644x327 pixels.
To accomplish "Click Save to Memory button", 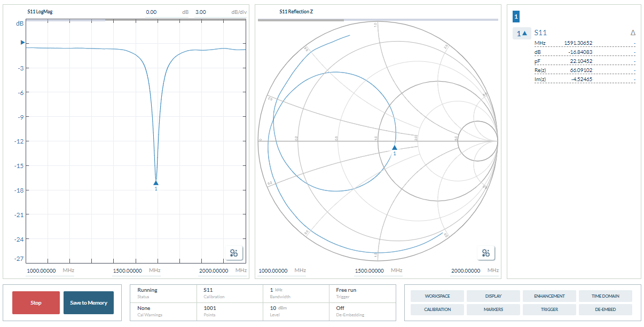I will pyautogui.click(x=89, y=302).
